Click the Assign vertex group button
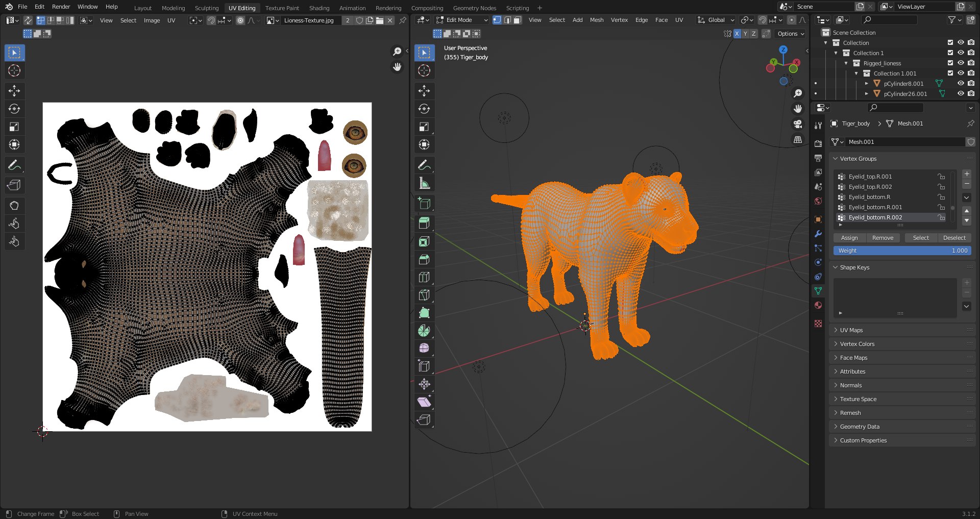The width and height of the screenshot is (980, 519). point(849,238)
